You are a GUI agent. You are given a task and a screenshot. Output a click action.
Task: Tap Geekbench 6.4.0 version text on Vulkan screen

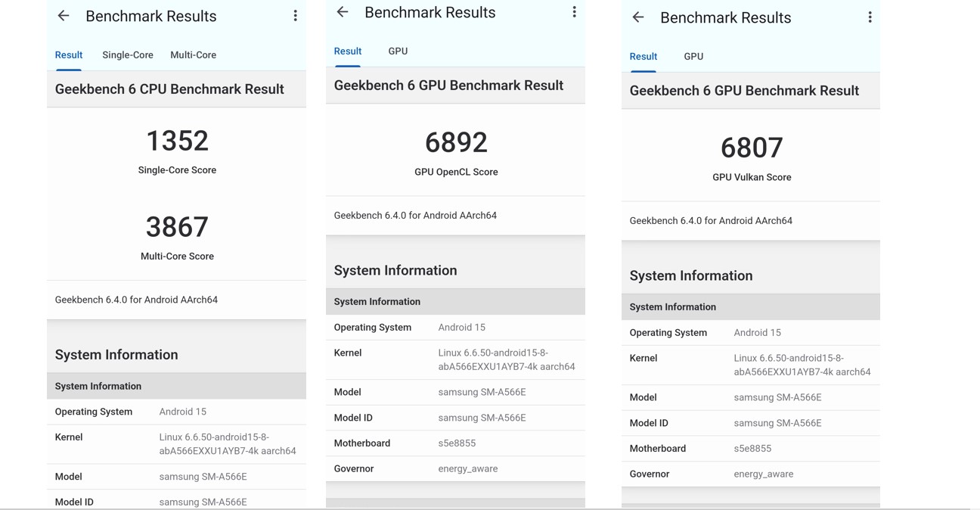pyautogui.click(x=711, y=221)
